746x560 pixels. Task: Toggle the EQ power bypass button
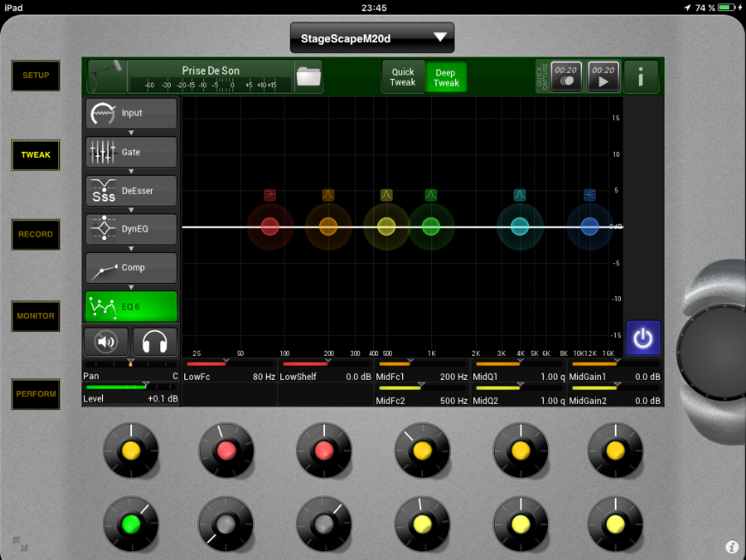pyautogui.click(x=643, y=338)
